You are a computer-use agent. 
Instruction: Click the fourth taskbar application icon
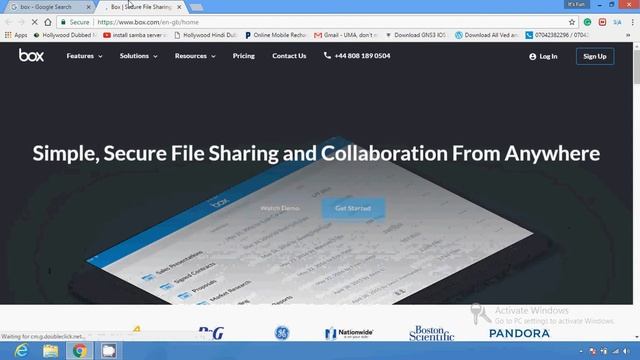109,351
